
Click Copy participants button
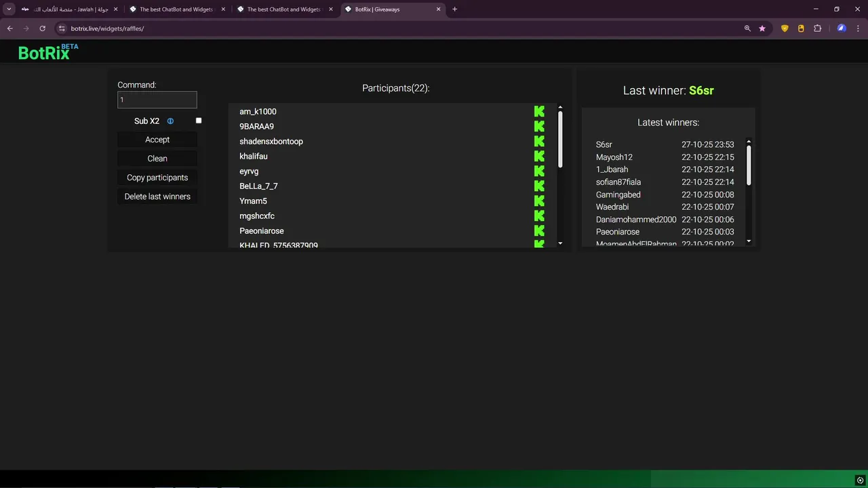coord(157,178)
